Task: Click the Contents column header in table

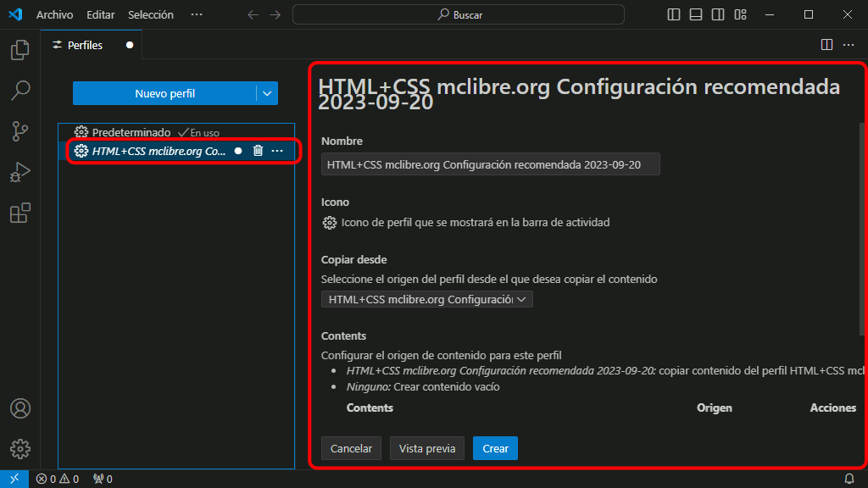Action: tap(370, 408)
